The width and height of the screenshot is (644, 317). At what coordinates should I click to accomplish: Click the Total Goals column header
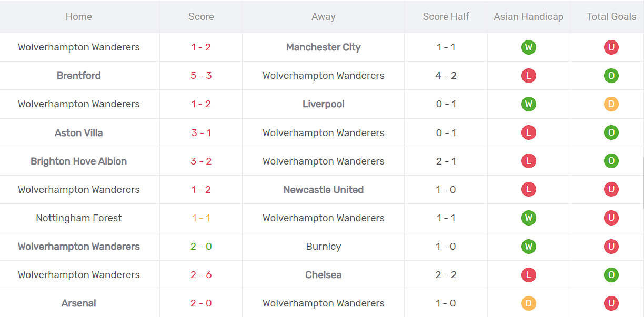pos(611,17)
